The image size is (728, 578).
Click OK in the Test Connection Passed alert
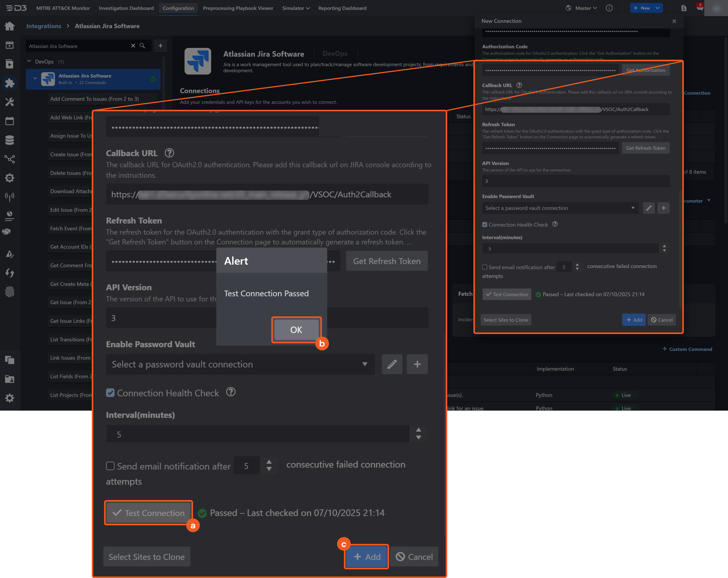tap(296, 330)
